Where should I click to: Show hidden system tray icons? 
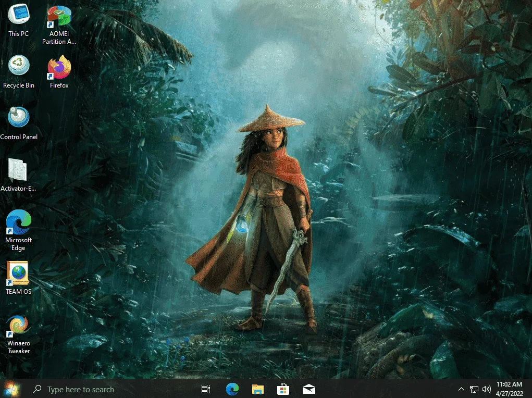(x=461, y=389)
